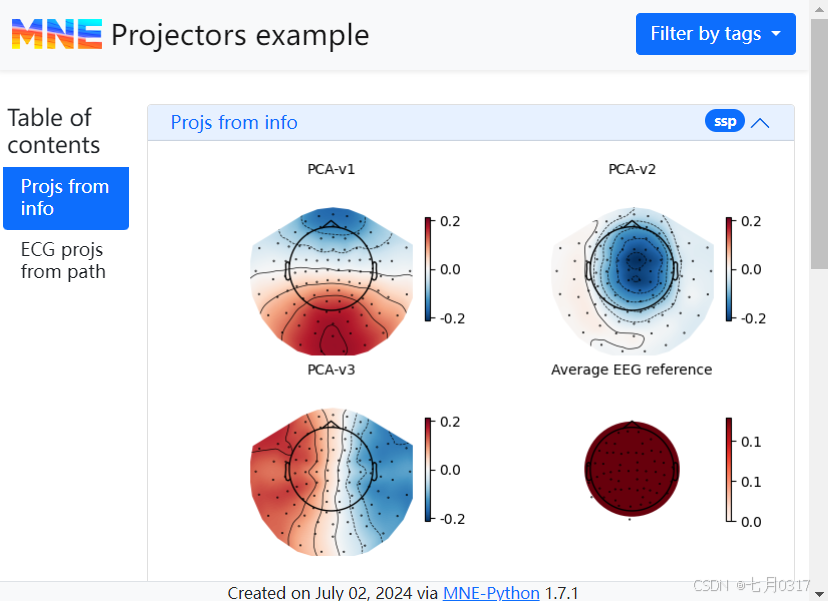
Task: Click the Projs from info section title
Action: (x=234, y=123)
